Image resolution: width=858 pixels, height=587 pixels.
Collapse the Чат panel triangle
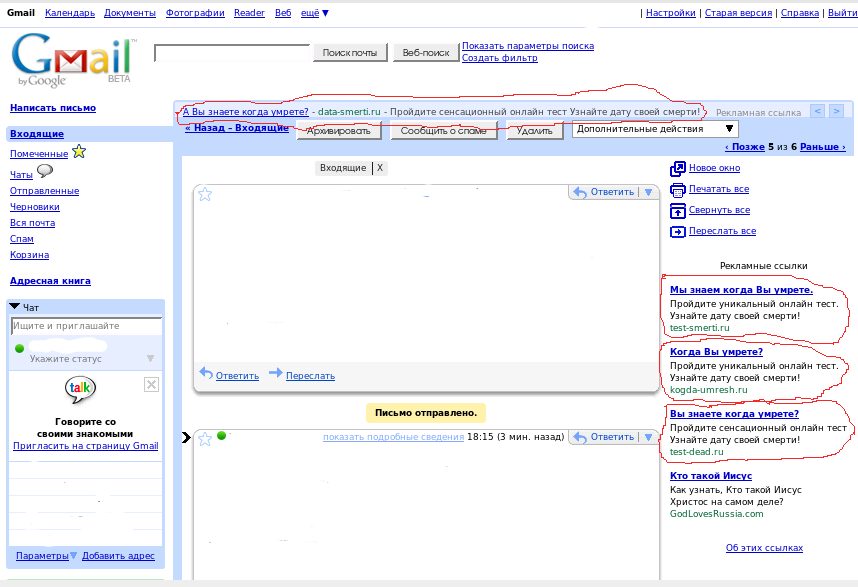tap(15, 306)
